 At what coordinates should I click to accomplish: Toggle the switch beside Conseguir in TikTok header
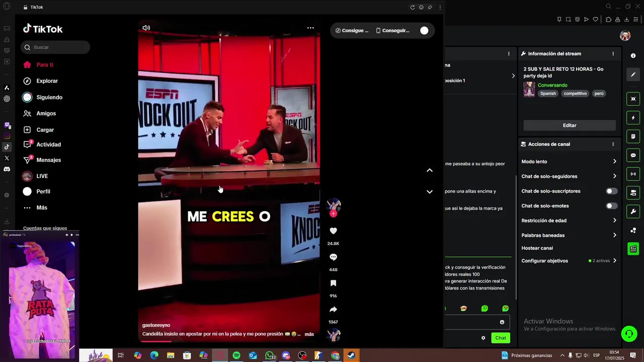(x=424, y=31)
